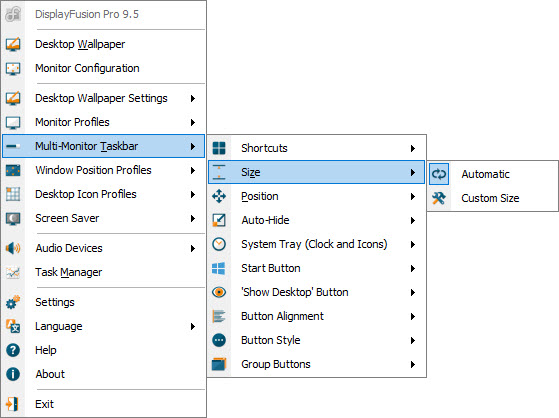Open Monitor Configuration menu entry
This screenshot has width=559, height=418.
point(104,68)
